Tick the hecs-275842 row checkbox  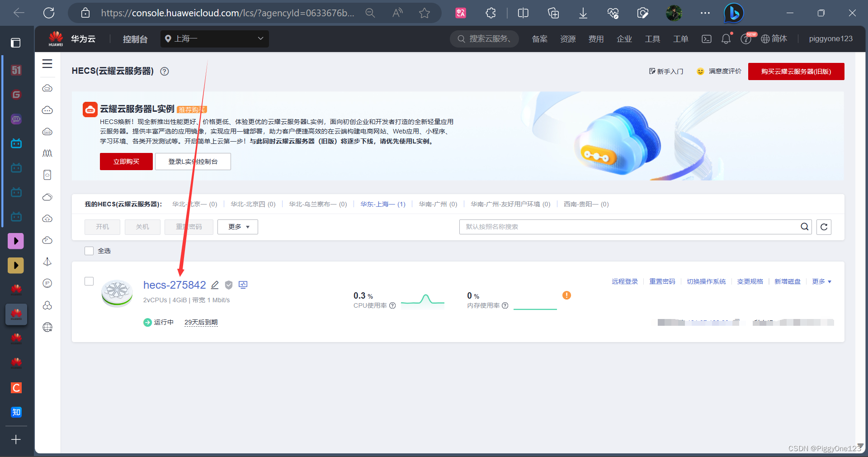click(89, 281)
